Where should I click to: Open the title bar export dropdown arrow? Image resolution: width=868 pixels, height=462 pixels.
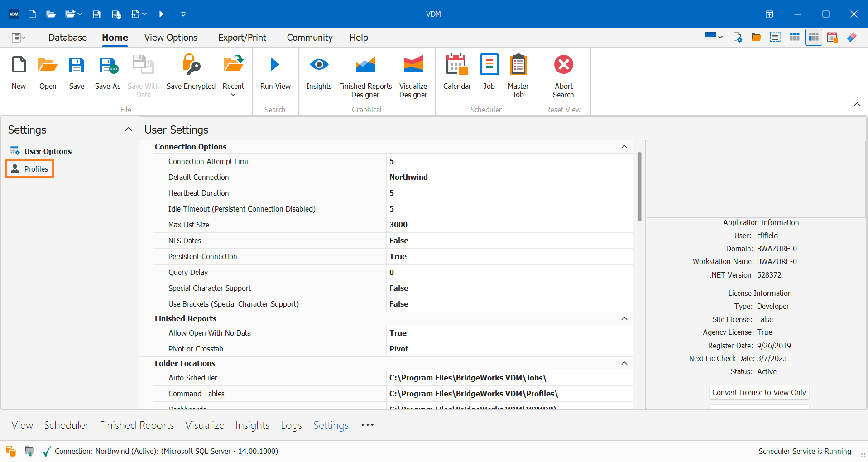[x=144, y=14]
